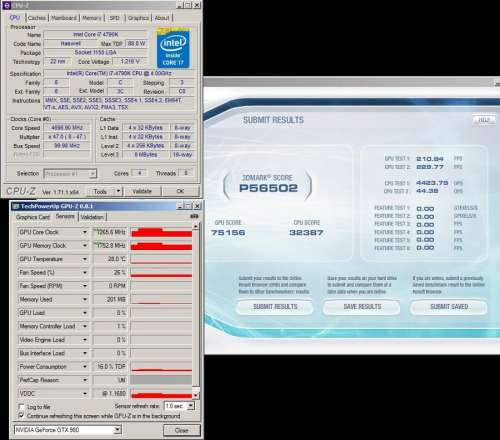
Task: Open Help in the 3DMark window
Action: pyautogui.click(x=484, y=120)
